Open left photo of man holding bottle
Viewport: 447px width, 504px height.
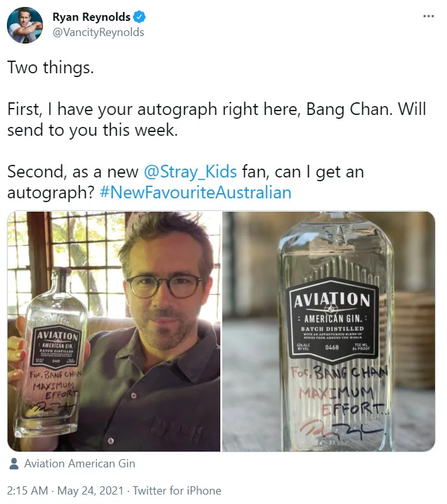[x=114, y=331]
